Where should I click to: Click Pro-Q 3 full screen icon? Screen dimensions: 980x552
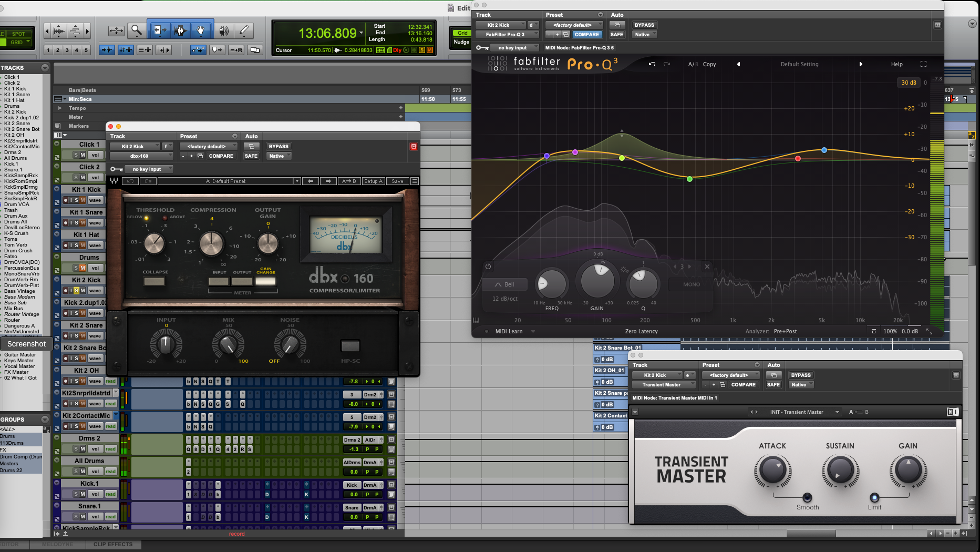click(923, 64)
